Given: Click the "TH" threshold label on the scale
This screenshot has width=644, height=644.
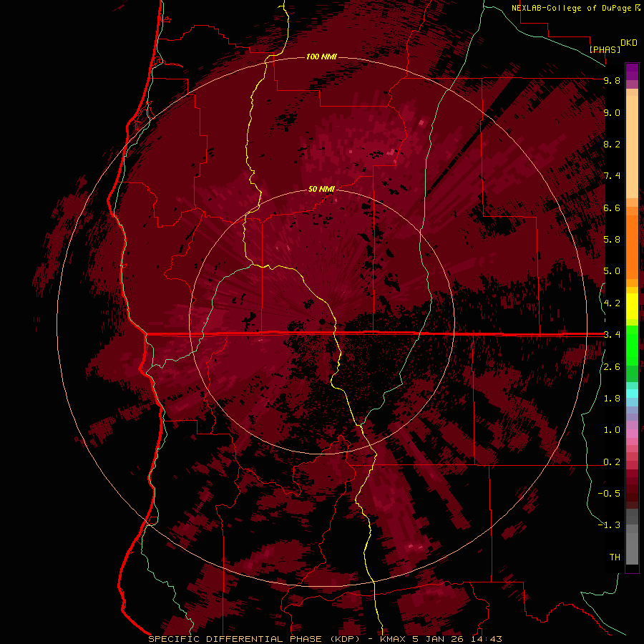Looking at the screenshot, I should (x=615, y=557).
